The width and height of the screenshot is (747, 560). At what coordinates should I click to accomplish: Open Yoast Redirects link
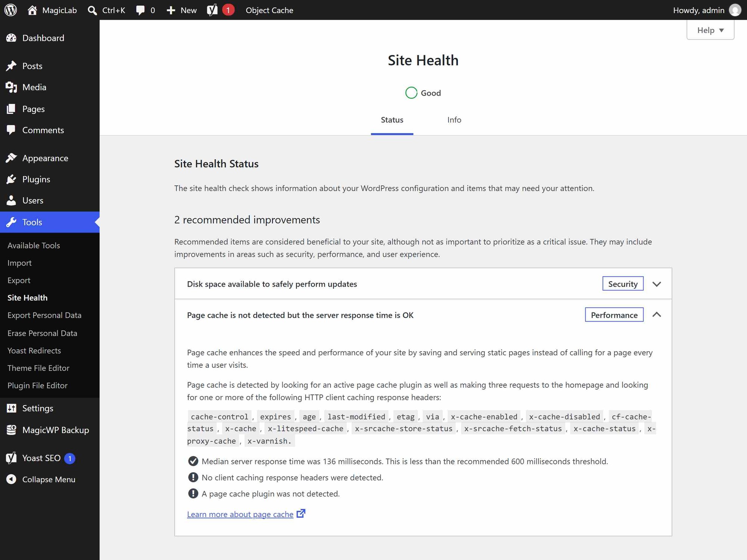[34, 351]
